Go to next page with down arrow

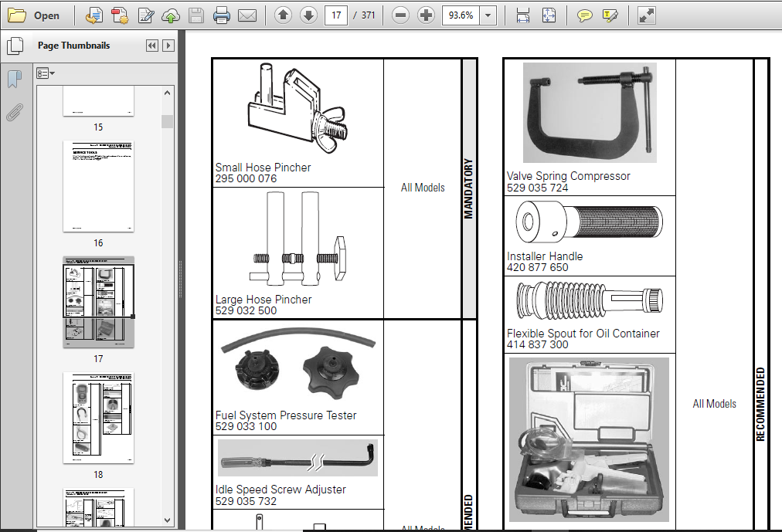pyautogui.click(x=309, y=15)
